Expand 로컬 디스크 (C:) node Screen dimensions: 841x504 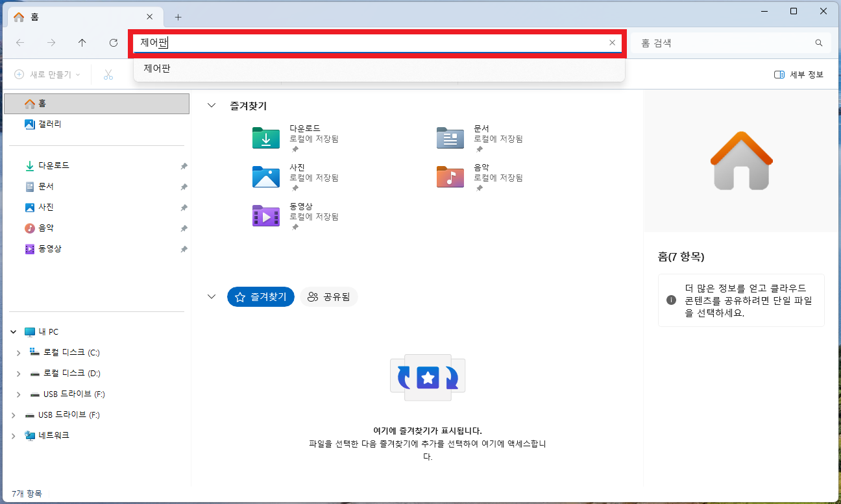[x=19, y=353]
